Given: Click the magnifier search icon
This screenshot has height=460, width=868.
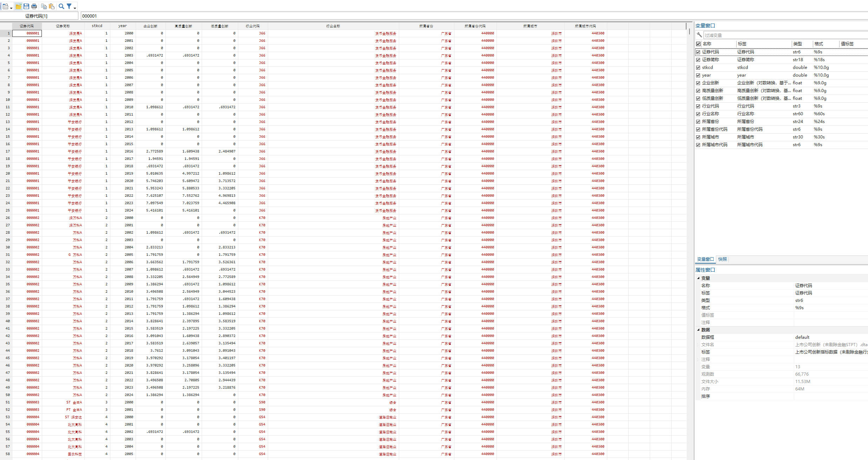Looking at the screenshot, I should pos(61,6).
